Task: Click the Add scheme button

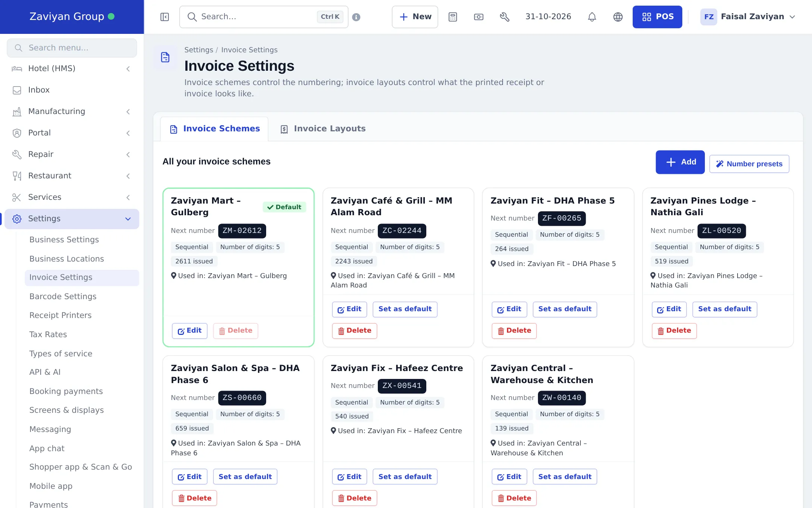Action: point(680,162)
